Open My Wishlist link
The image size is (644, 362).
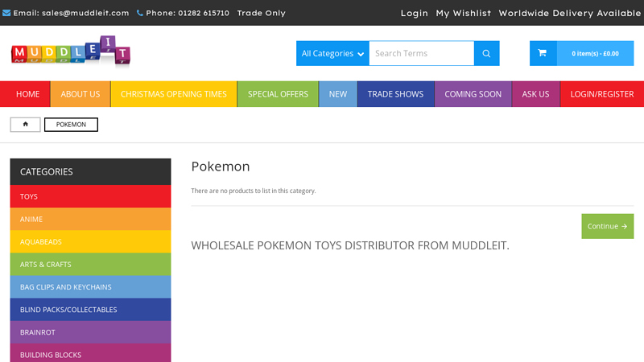[x=464, y=13]
